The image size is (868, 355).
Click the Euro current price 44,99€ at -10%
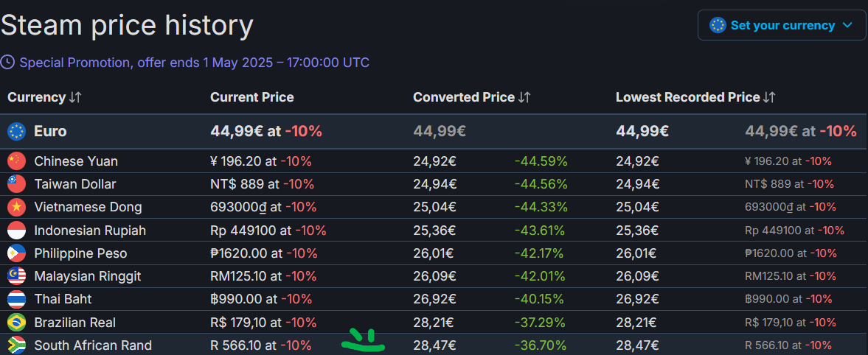[266, 132]
